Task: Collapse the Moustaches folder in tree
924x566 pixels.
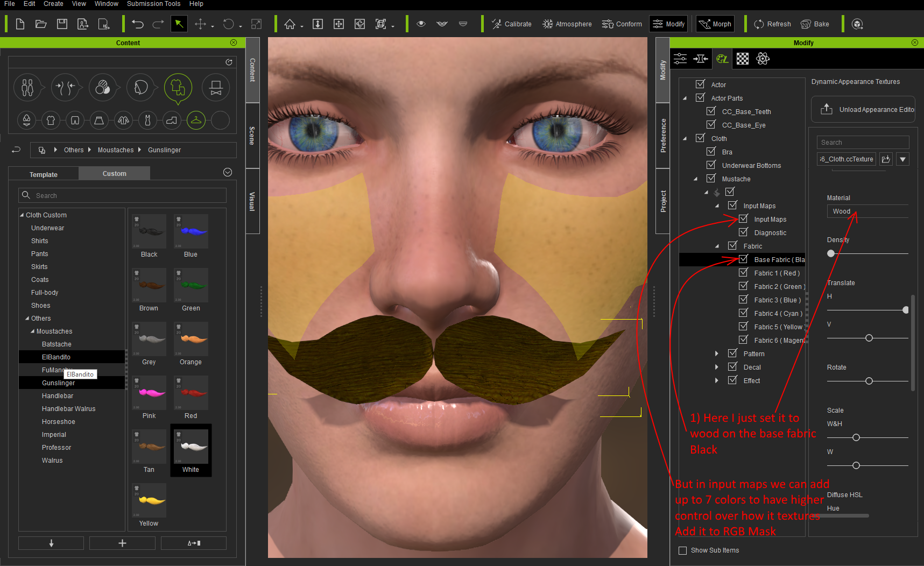Action: click(x=33, y=331)
